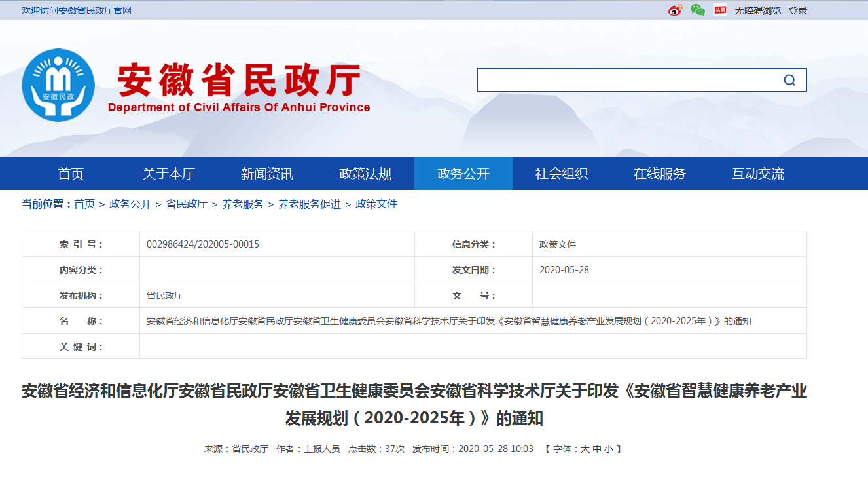The image size is (868, 477).
Task: Click 省民政厅 in 发布机构 row
Action: click(165, 296)
